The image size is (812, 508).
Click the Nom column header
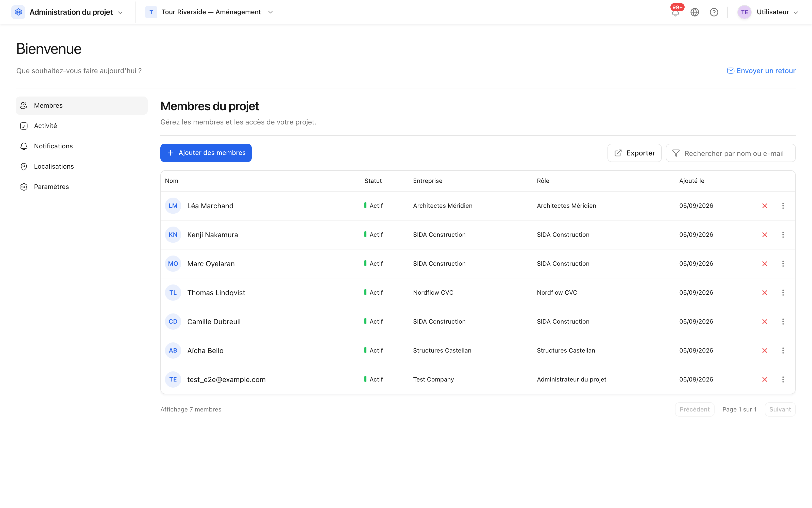click(x=172, y=181)
